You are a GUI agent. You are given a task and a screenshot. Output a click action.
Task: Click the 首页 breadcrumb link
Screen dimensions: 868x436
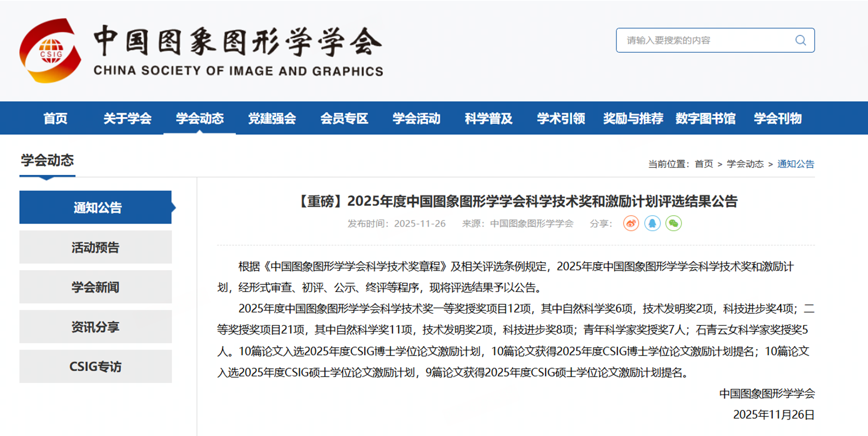click(x=704, y=164)
